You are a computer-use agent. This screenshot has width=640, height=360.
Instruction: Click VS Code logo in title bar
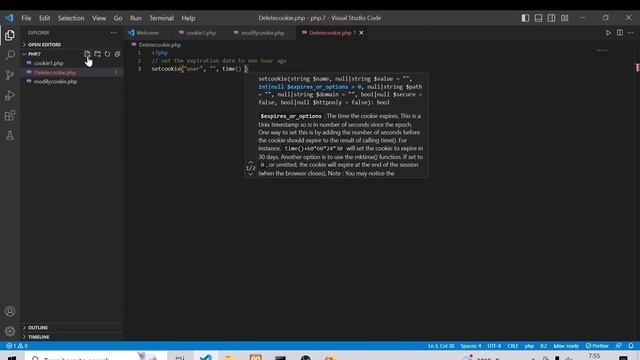point(9,18)
